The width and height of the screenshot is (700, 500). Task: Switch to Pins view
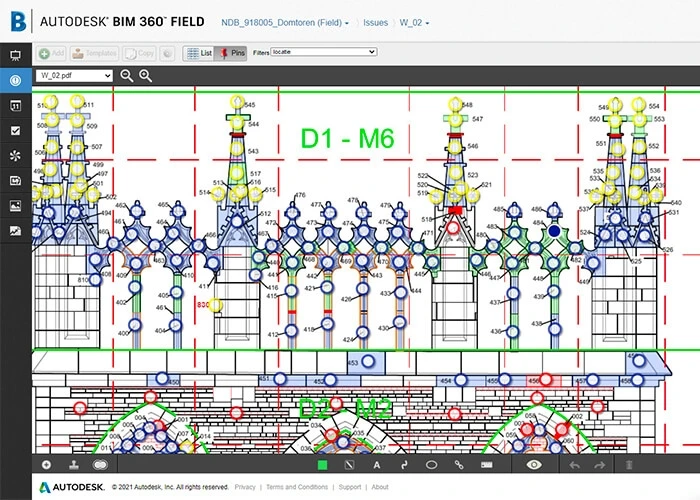[x=231, y=53]
